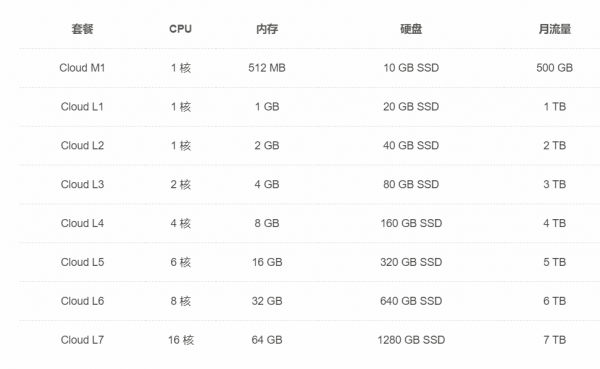Select the Cloud M1 plan name
600x369 pixels.
click(x=82, y=68)
